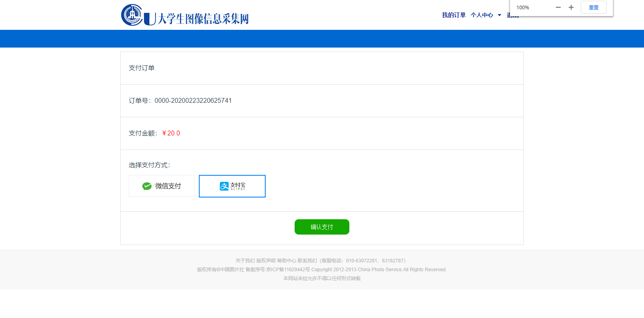Open the 个人中心 menu
The height and width of the screenshot is (318, 644).
click(482, 15)
